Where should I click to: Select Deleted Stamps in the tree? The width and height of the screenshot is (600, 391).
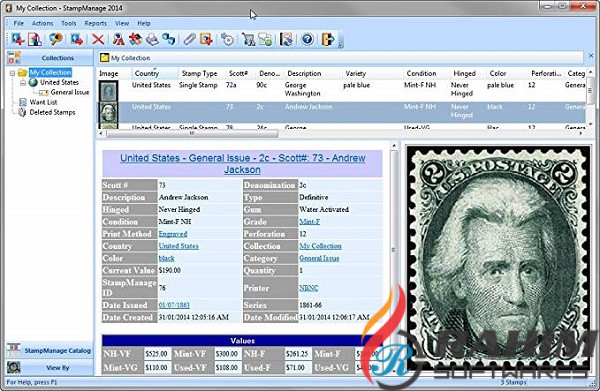point(52,112)
